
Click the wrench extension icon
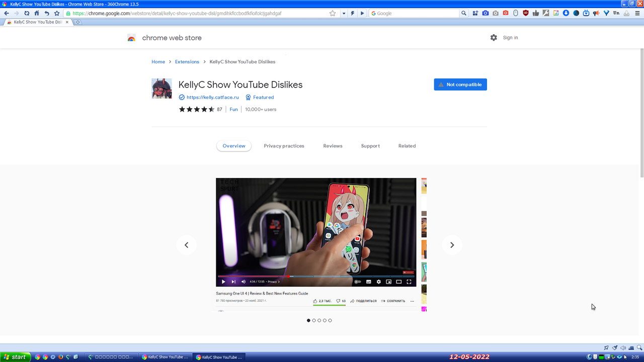[546, 13]
